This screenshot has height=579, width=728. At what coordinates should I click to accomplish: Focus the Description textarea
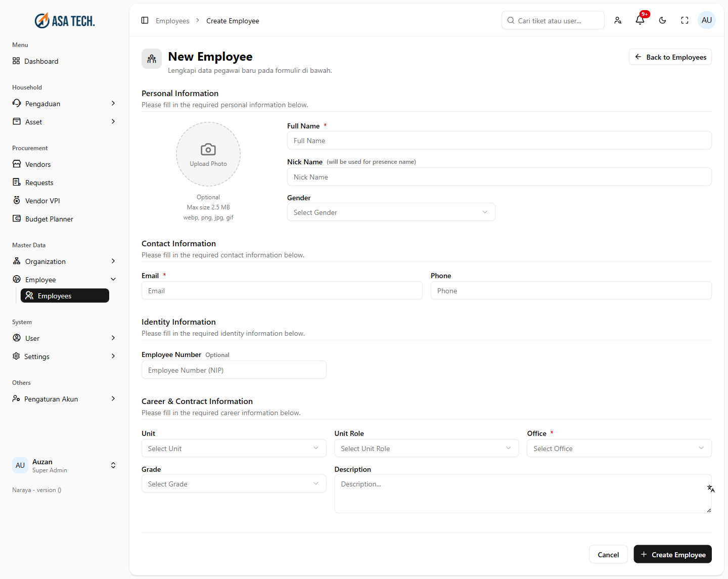tap(523, 494)
